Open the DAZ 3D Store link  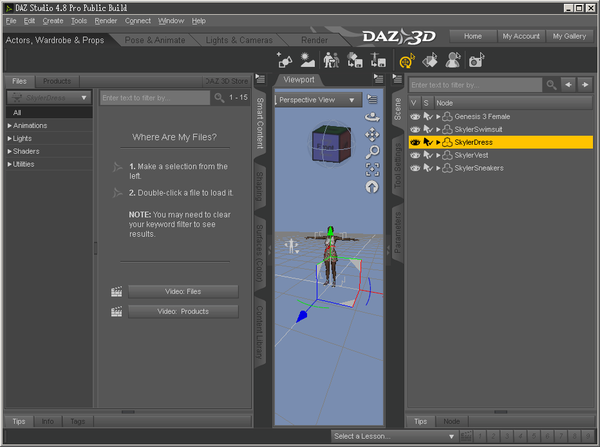click(x=227, y=81)
